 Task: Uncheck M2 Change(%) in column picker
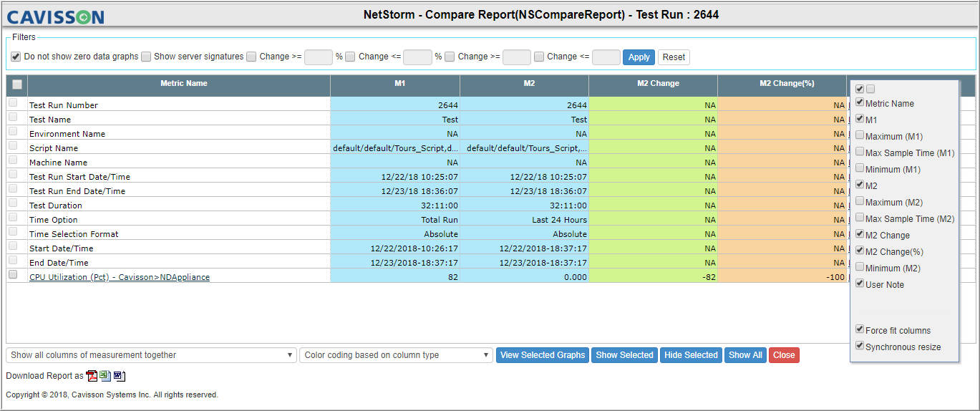point(860,251)
